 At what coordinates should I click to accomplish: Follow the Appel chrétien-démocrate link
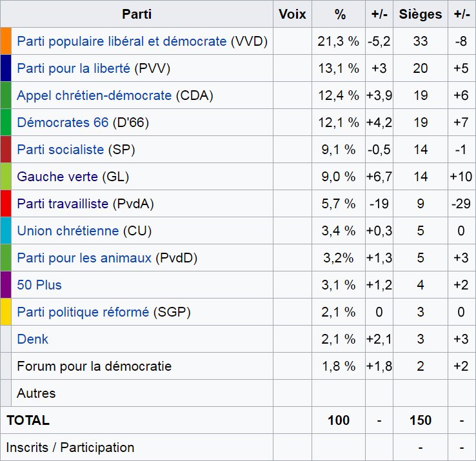tap(94, 96)
